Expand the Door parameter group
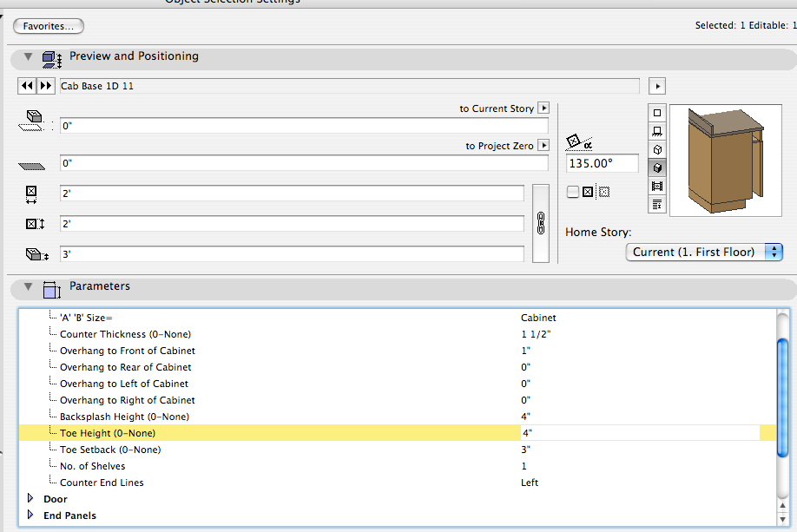 click(30, 498)
